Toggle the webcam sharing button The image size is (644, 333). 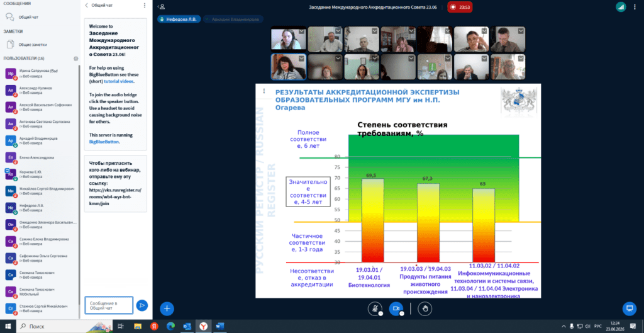pyautogui.click(x=396, y=308)
